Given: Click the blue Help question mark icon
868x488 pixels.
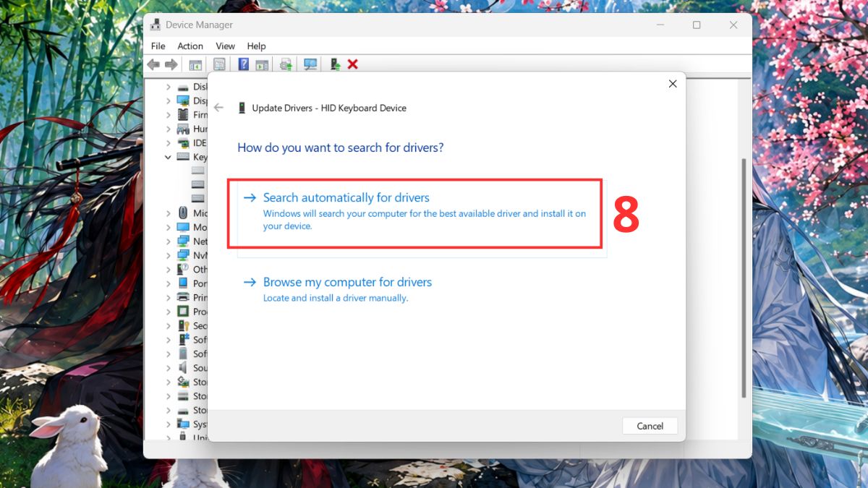Looking at the screenshot, I should (244, 64).
